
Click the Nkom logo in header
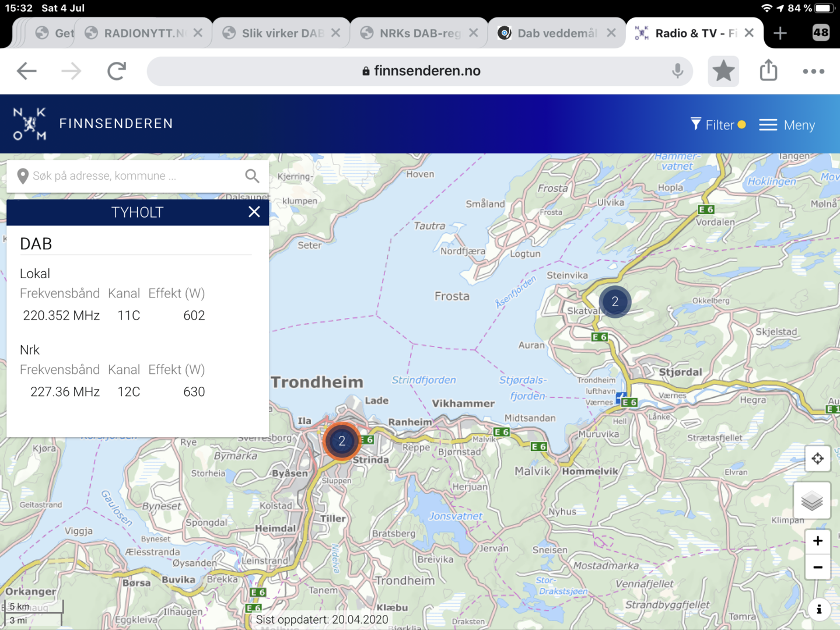tap(30, 124)
